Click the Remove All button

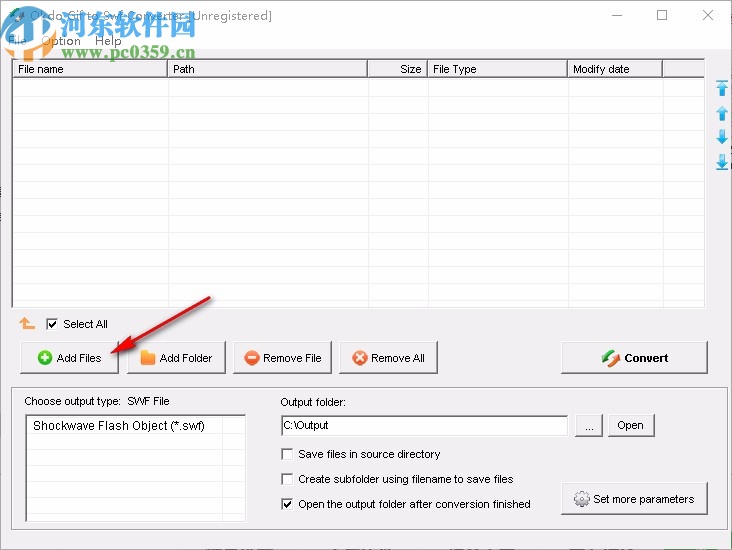coord(388,358)
